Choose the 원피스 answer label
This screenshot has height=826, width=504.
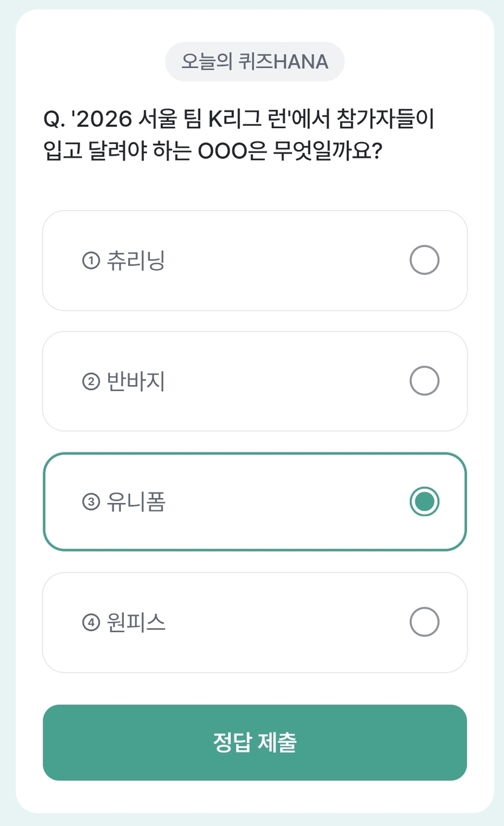(x=135, y=622)
